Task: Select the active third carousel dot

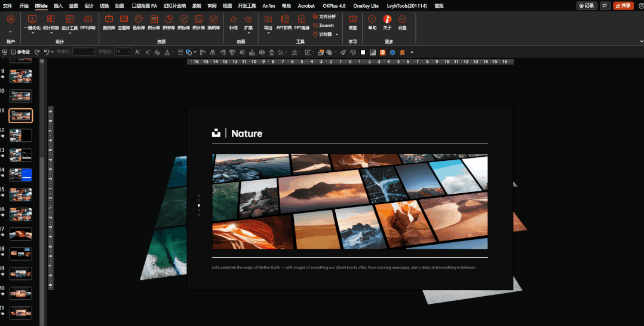Action: pyautogui.click(x=199, y=205)
